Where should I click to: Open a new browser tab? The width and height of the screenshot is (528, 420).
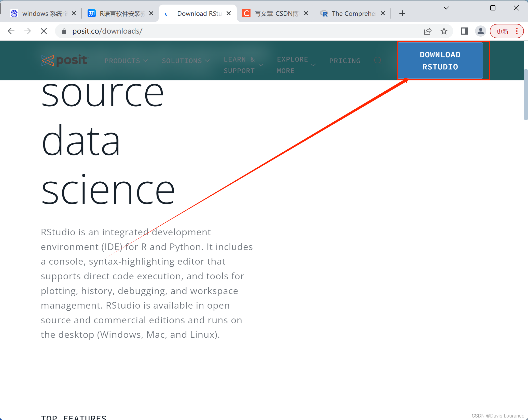point(402,13)
